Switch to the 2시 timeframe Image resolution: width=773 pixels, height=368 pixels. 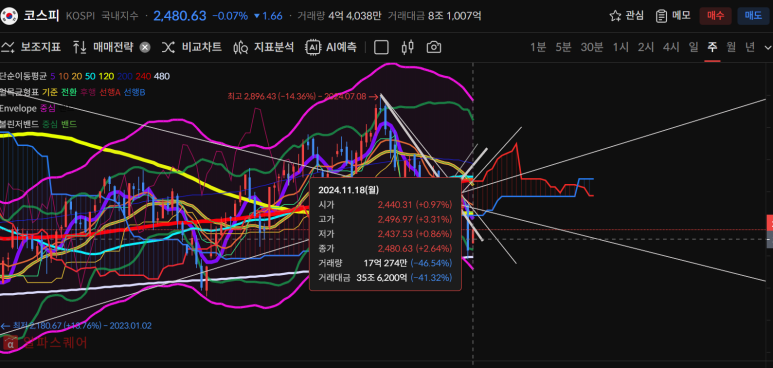tap(646, 47)
